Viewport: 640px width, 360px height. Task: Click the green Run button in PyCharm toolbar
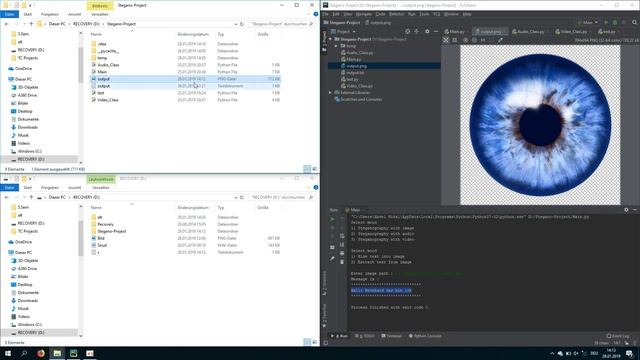[x=606, y=22]
